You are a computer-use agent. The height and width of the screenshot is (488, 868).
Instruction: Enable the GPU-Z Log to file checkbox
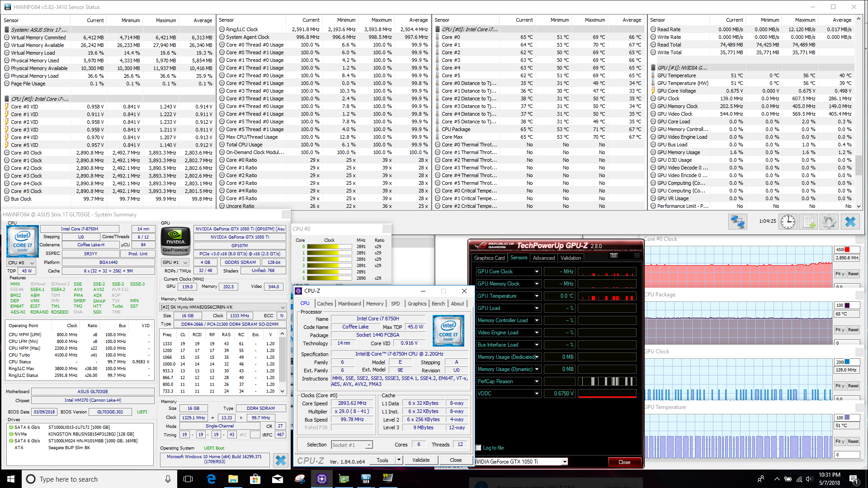[478, 448]
